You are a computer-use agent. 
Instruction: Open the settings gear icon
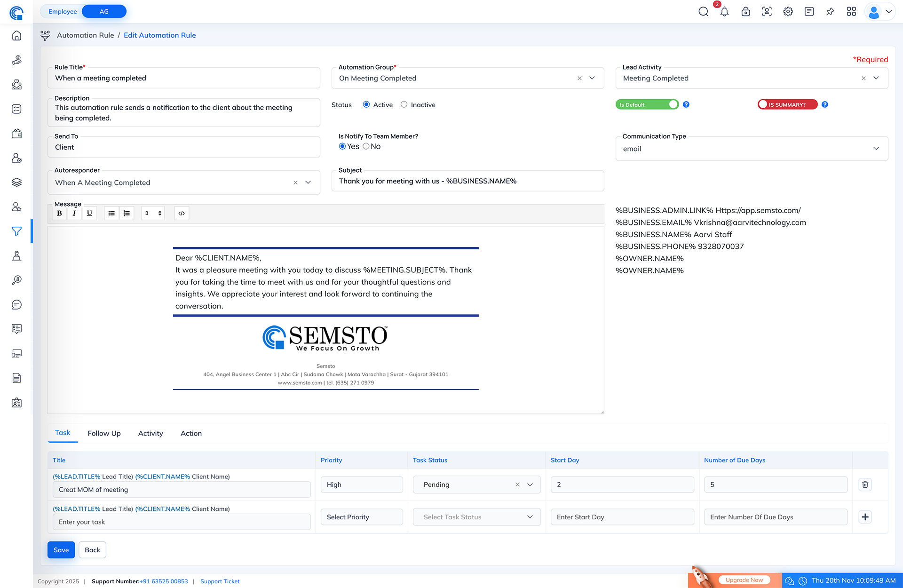click(x=788, y=12)
